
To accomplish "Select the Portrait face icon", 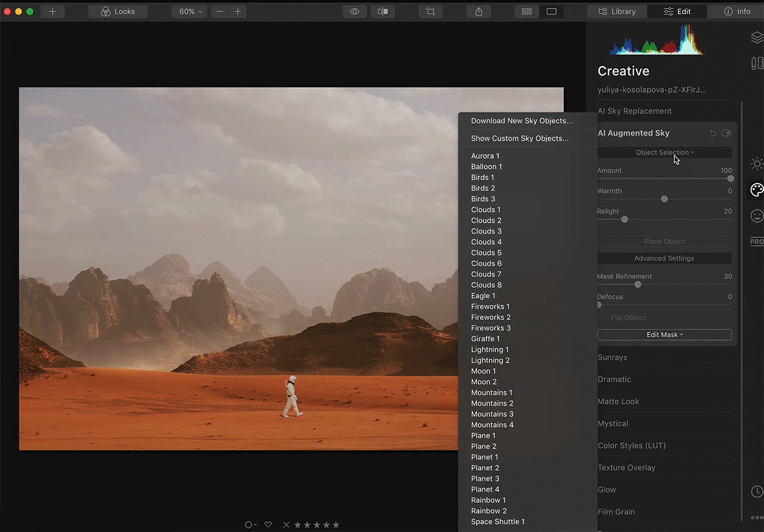I will (756, 216).
